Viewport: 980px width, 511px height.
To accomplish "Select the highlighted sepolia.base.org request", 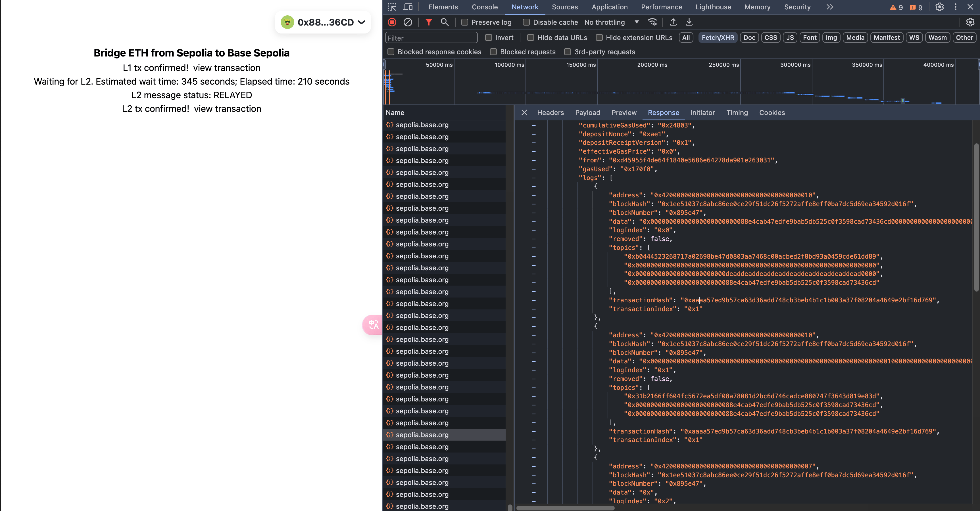I will pyautogui.click(x=444, y=435).
